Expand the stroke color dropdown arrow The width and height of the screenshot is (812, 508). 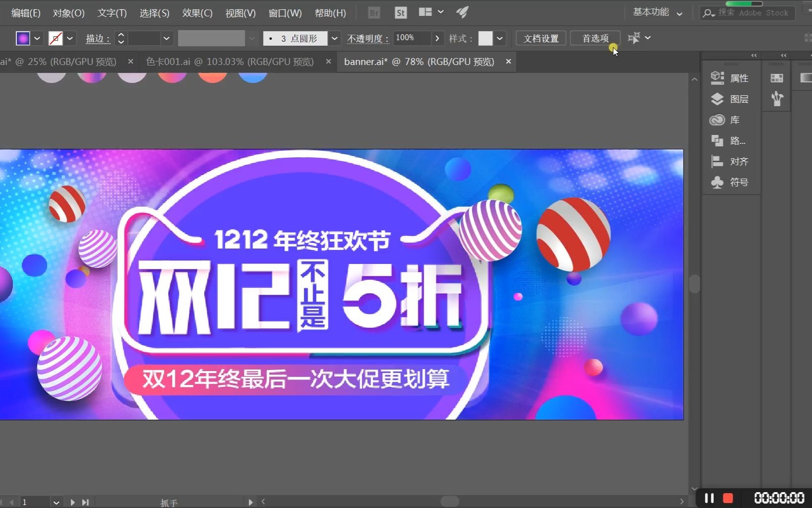(70, 38)
